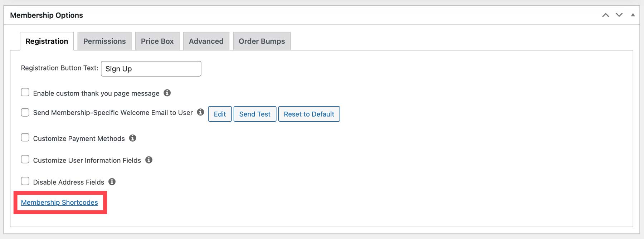Viewport: 644px width, 239px height.
Task: Open the Price Box tab
Action: [157, 41]
